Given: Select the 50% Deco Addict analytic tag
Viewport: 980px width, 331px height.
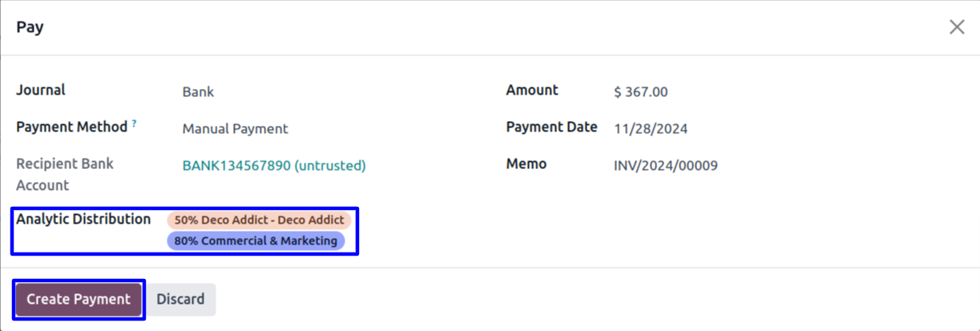Looking at the screenshot, I should pyautogui.click(x=259, y=220).
